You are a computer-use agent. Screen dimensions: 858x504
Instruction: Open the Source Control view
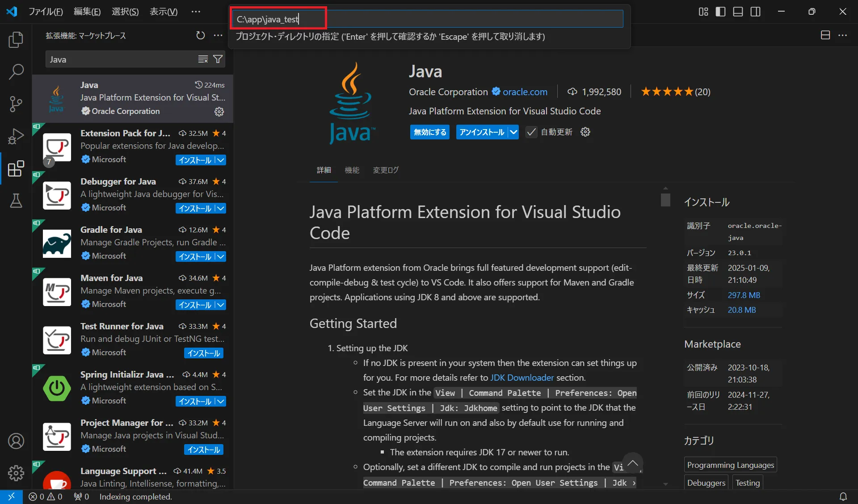pyautogui.click(x=16, y=104)
